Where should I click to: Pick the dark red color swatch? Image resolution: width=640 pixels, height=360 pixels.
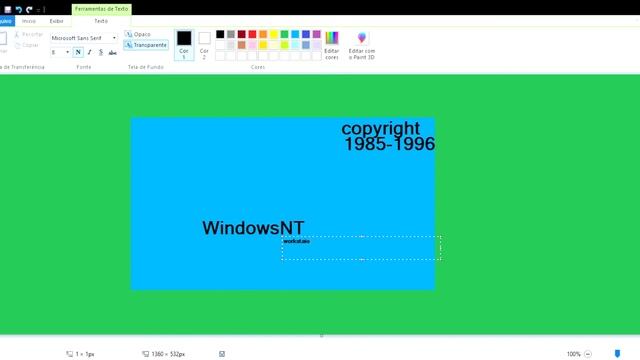(242, 34)
